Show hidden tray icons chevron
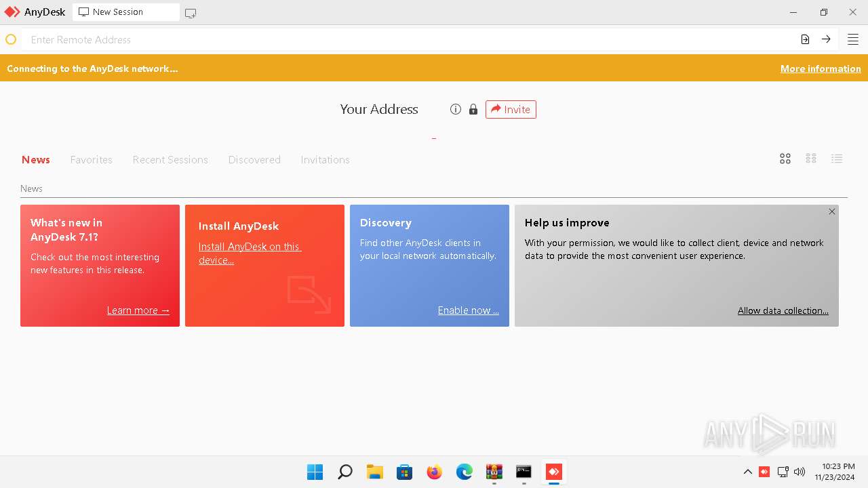 coord(748,472)
